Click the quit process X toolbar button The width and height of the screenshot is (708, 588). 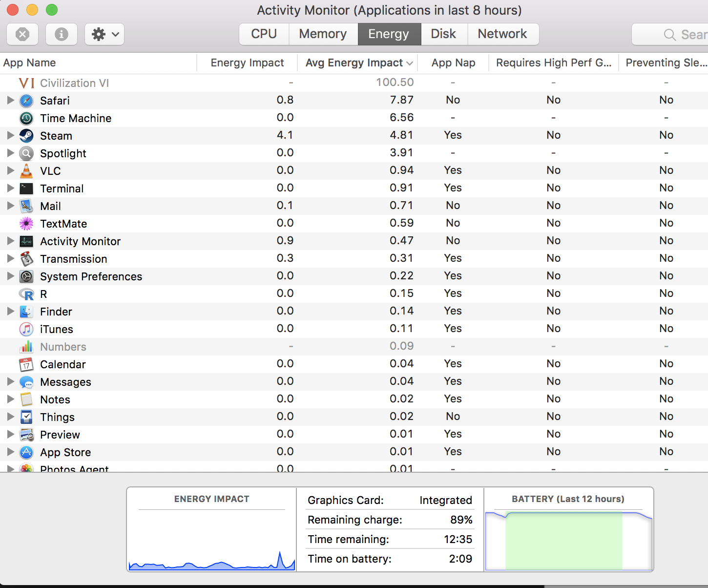pyautogui.click(x=22, y=34)
